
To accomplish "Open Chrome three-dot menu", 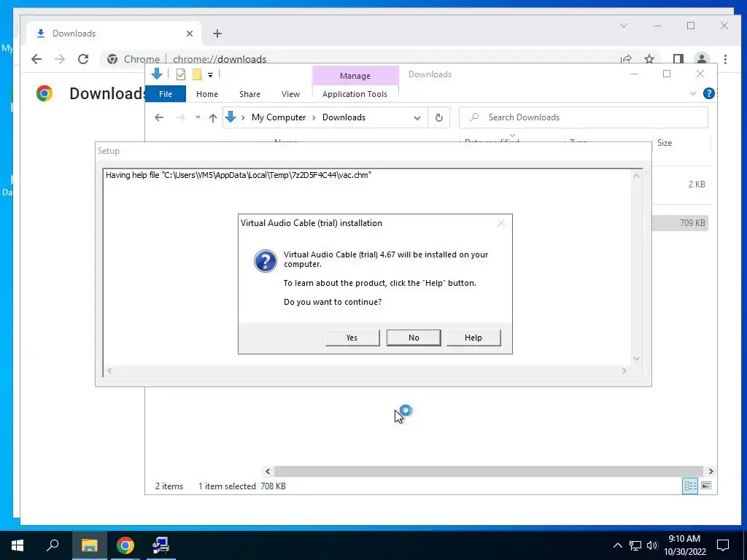I will point(725,59).
